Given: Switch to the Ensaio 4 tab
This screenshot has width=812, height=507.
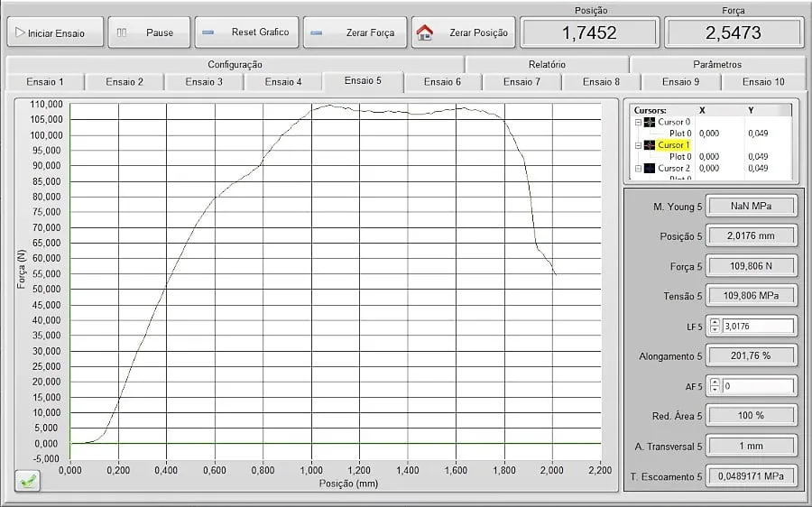Looking at the screenshot, I should pyautogui.click(x=283, y=82).
